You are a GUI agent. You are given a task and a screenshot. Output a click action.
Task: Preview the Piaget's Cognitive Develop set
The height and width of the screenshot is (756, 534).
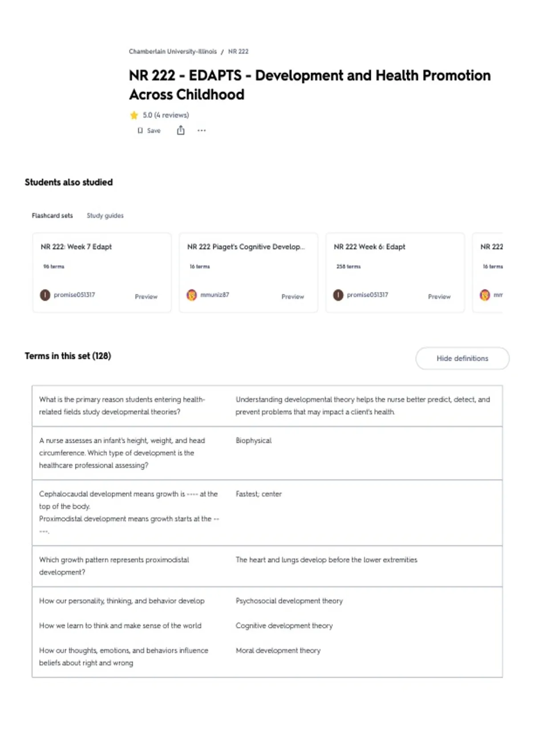(x=292, y=297)
